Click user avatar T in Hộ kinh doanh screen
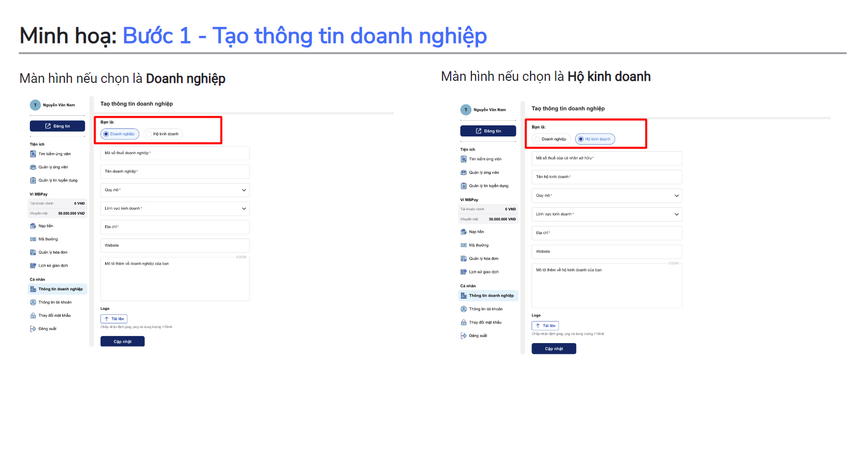868x474 pixels. coord(466,110)
